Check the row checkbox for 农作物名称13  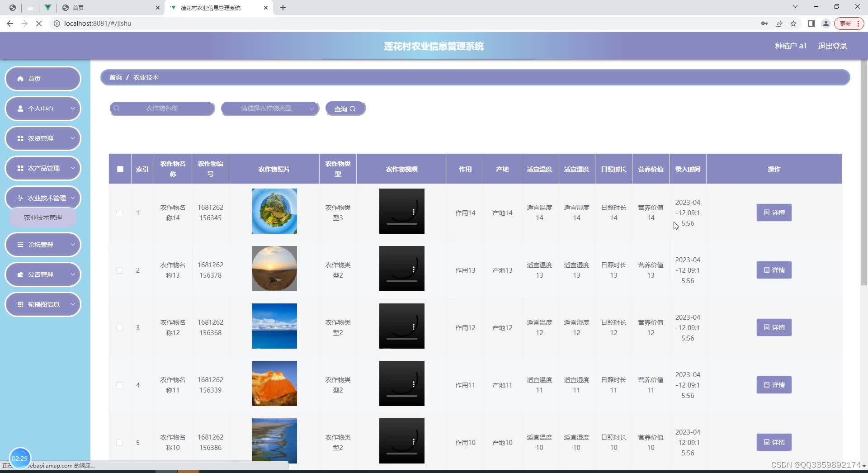(x=119, y=270)
